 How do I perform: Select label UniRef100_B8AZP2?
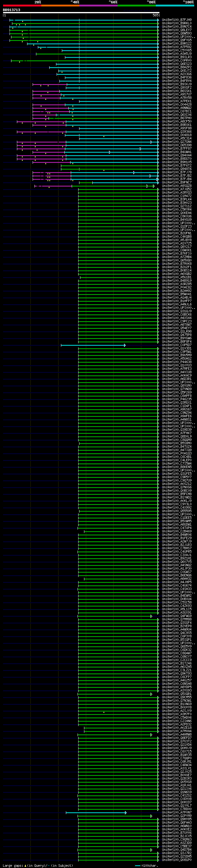(x=177, y=67)
